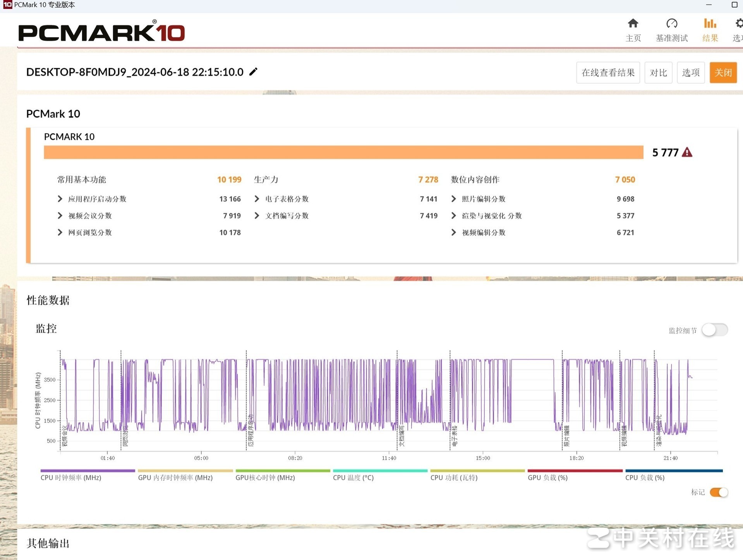Click the home icon in navigation

click(633, 24)
